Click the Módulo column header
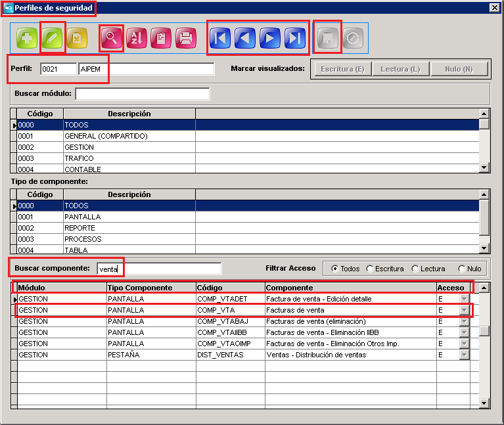Image resolution: width=504 pixels, height=425 pixels. click(62, 288)
